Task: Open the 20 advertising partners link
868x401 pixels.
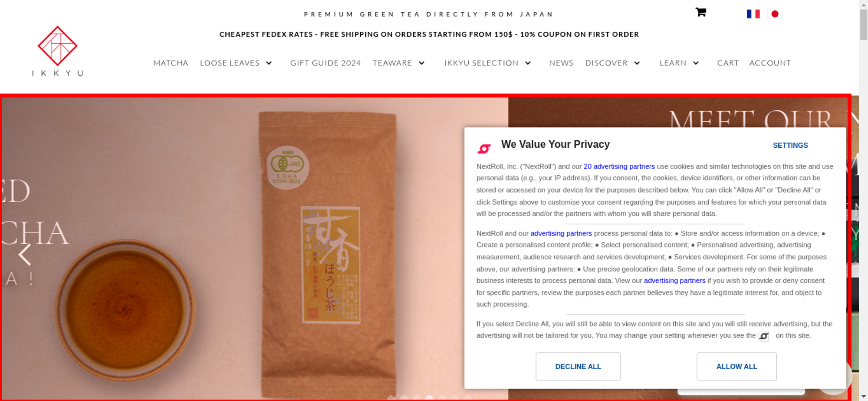Action: [619, 166]
